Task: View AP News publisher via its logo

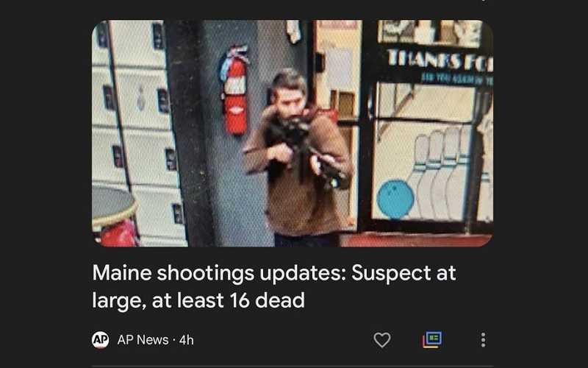Action: click(101, 340)
